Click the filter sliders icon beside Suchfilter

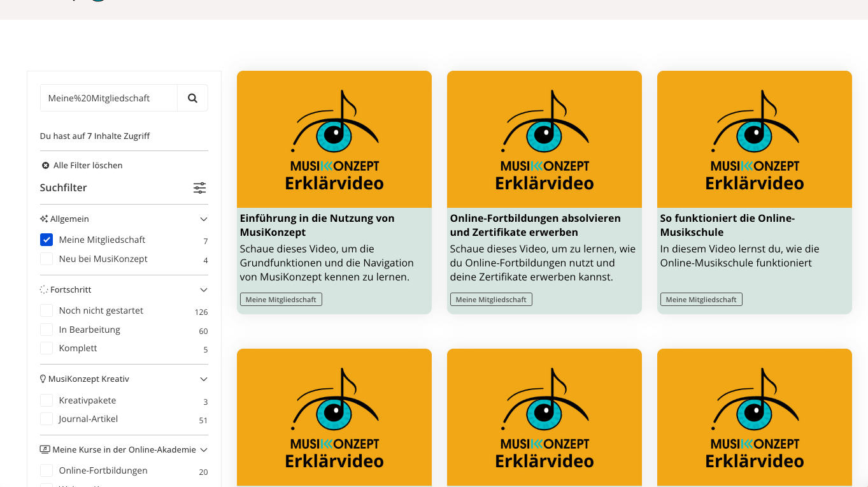pyautogui.click(x=200, y=188)
